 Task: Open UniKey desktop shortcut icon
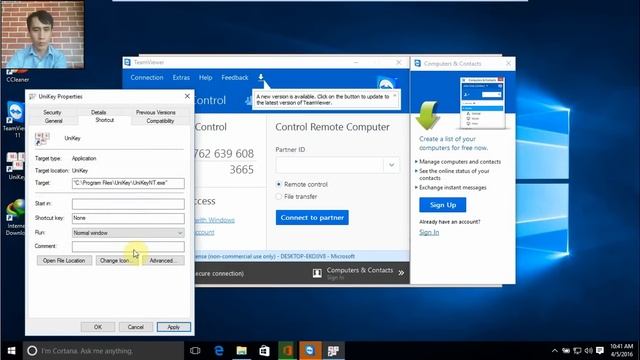(x=16, y=166)
